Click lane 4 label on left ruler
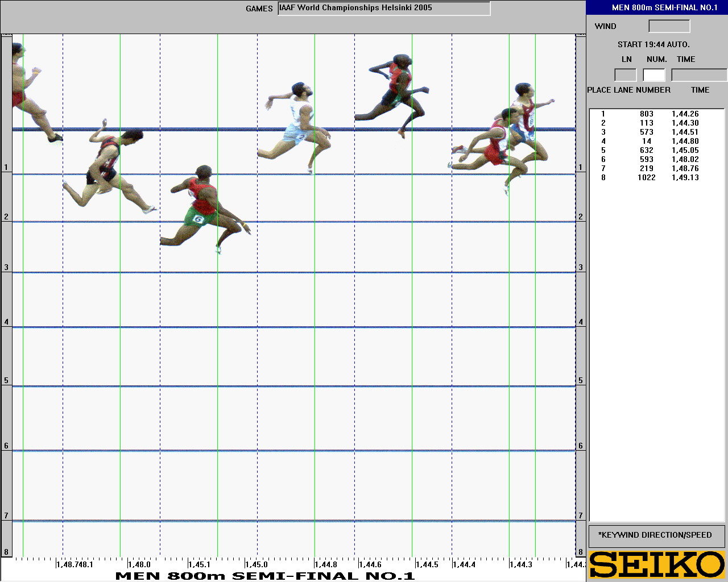 pyautogui.click(x=6, y=322)
